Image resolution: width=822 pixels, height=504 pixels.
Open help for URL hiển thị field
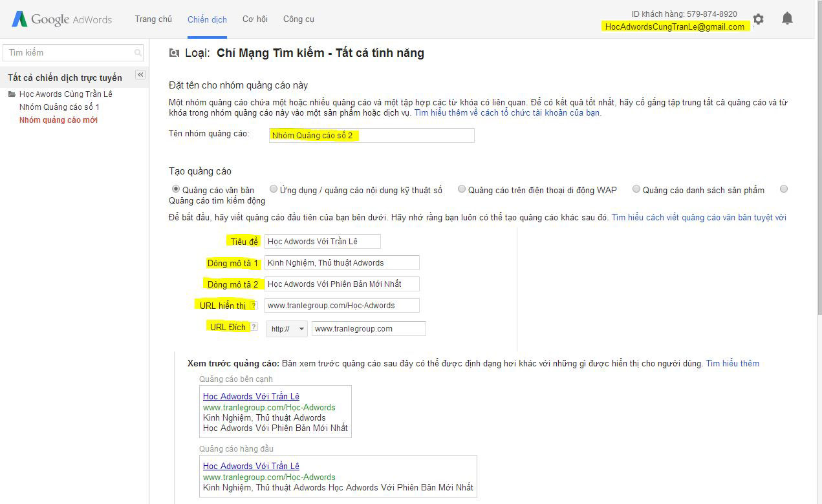click(x=252, y=304)
